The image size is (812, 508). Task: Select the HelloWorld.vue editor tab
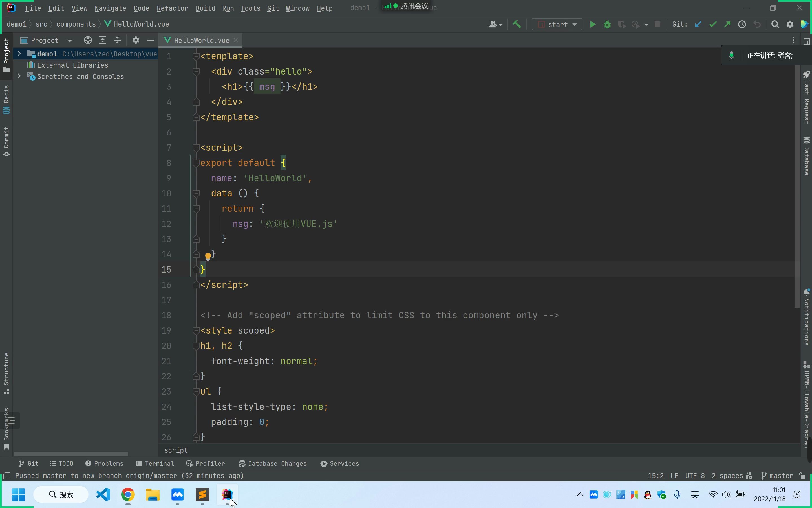pos(201,40)
